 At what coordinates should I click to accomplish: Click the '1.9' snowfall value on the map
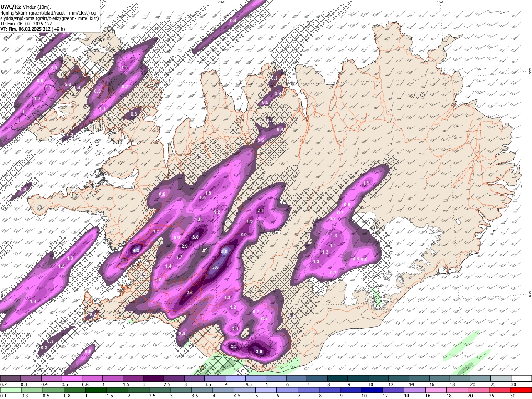click(249, 222)
